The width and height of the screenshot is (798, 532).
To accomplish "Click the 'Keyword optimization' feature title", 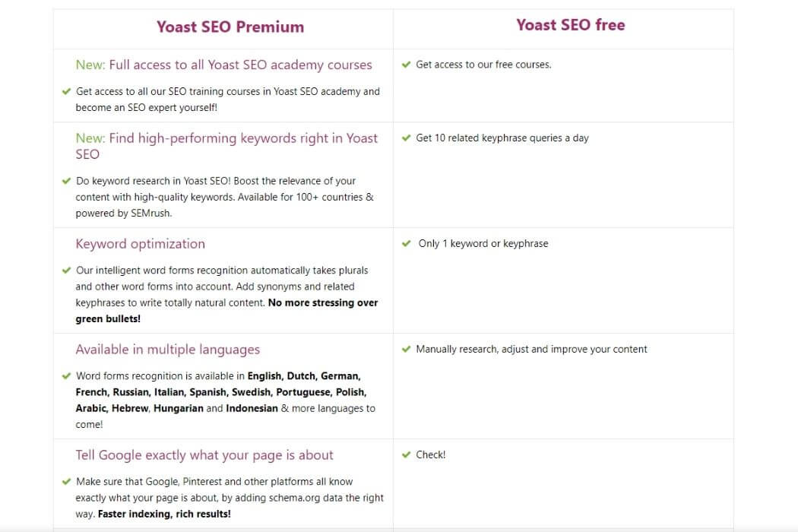I will click(140, 244).
